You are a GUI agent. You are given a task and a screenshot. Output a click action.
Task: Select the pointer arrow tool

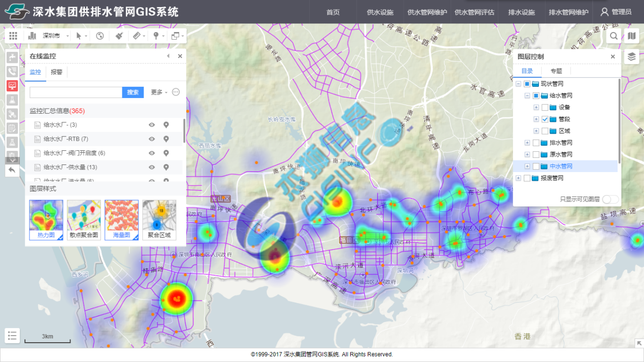(79, 36)
